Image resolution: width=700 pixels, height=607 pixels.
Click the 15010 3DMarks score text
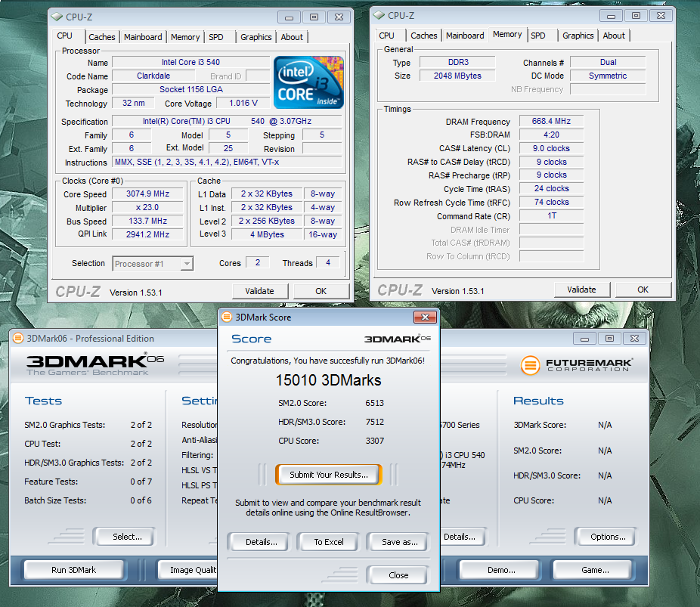[x=329, y=380]
